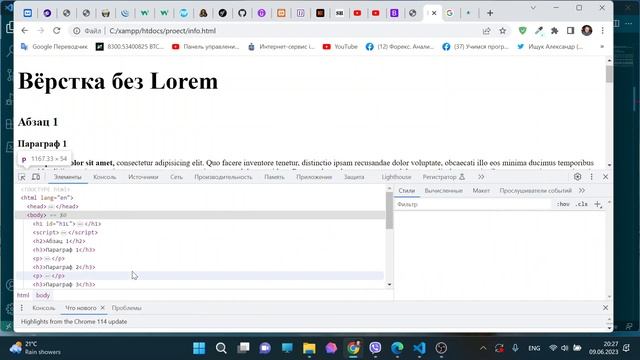
Task: Open Visual Studio Code from the taskbar
Action: pos(419,348)
